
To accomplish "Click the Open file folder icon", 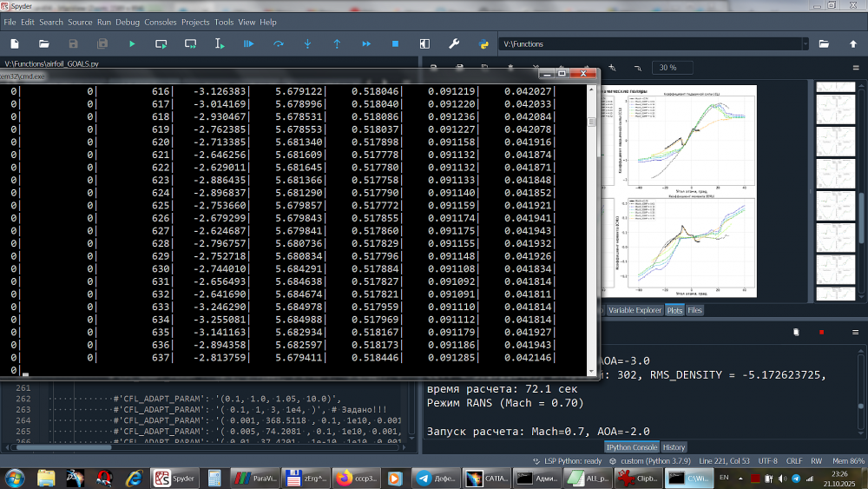I will 43,43.
